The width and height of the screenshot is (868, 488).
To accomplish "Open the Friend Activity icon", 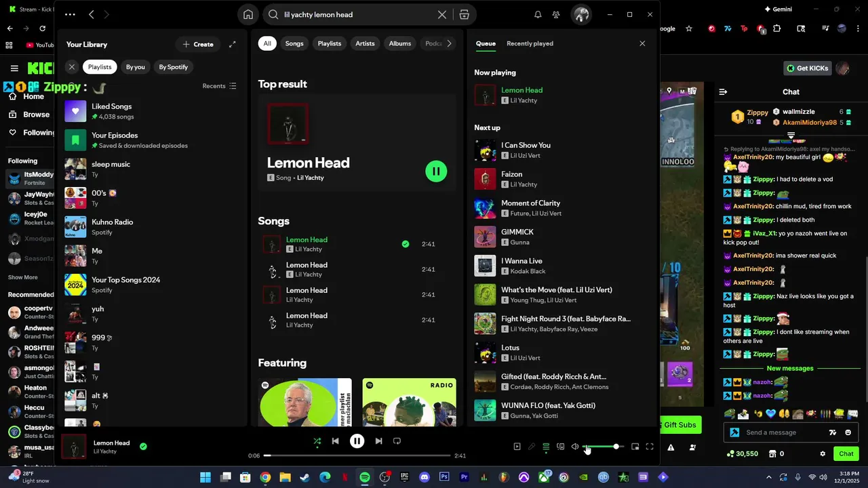I will point(556,14).
